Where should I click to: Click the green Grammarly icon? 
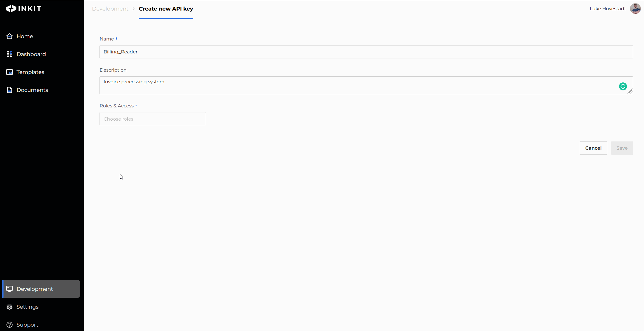623,86
